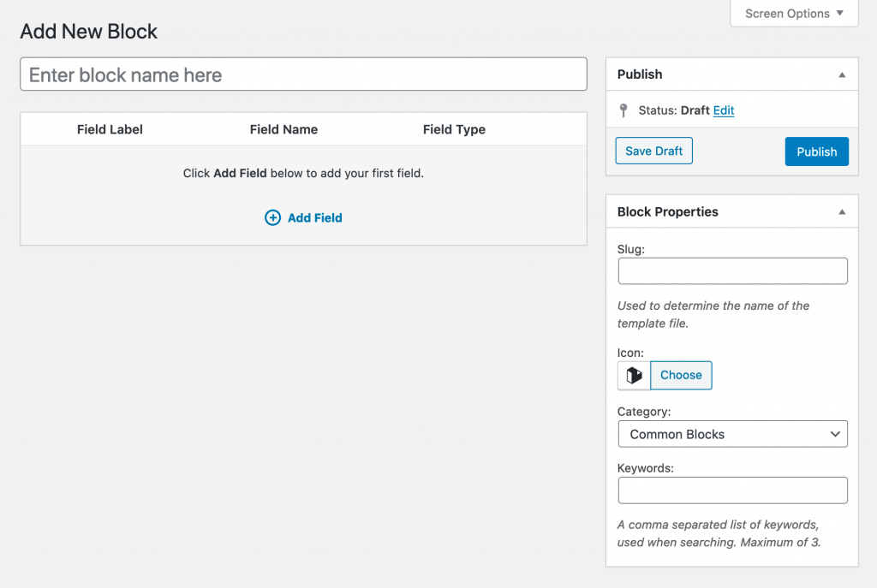Click Choose to pick an icon
This screenshot has width=877, height=588.
[681, 376]
